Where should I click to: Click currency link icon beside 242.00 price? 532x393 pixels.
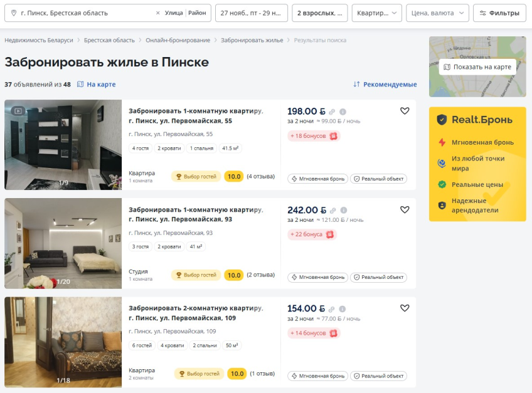(333, 210)
